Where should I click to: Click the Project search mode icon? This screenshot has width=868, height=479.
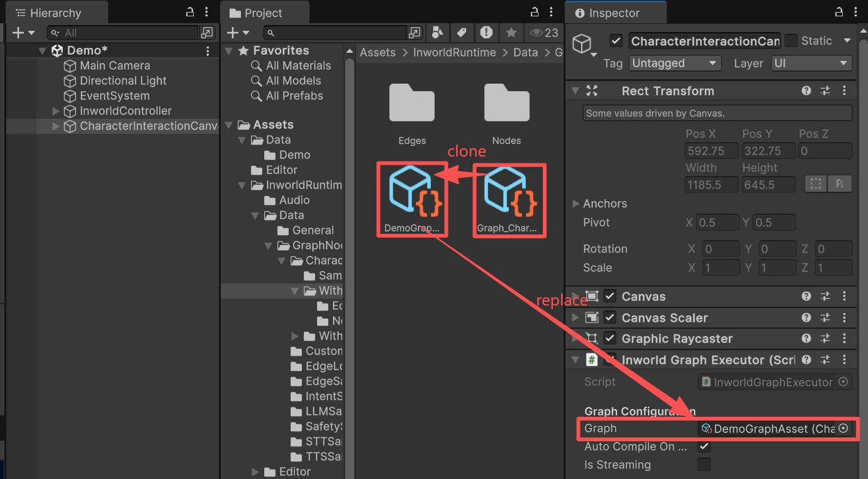(x=415, y=33)
